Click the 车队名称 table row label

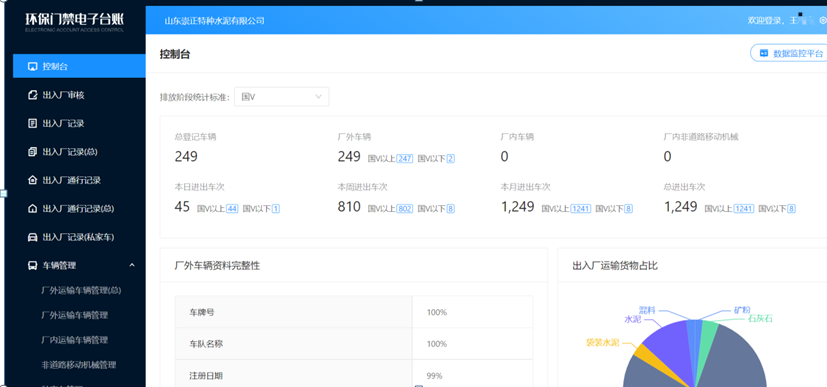click(206, 344)
